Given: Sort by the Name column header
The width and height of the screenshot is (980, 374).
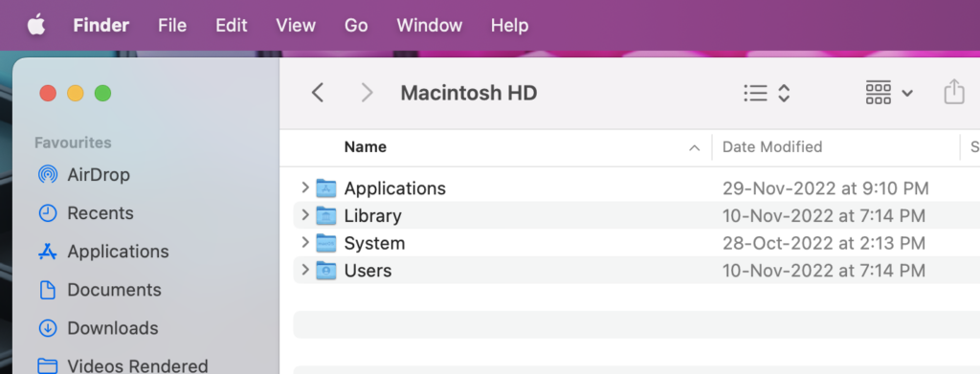Looking at the screenshot, I should 366,147.
